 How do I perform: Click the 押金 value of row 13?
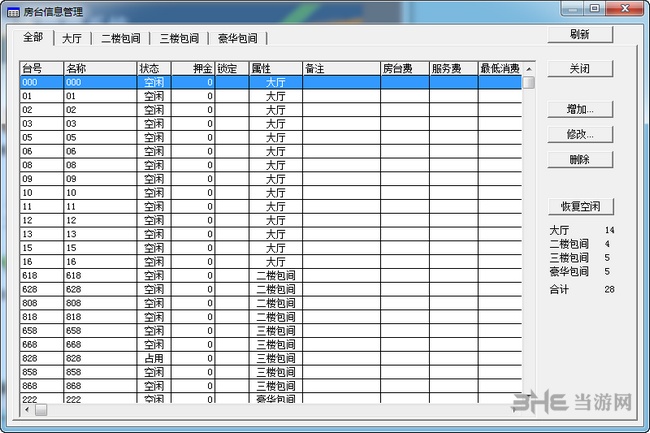193,234
